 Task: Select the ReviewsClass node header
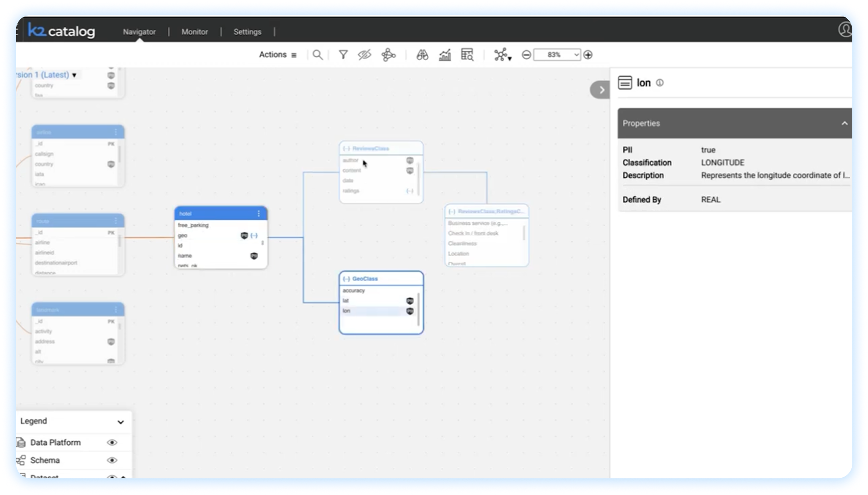pos(381,149)
